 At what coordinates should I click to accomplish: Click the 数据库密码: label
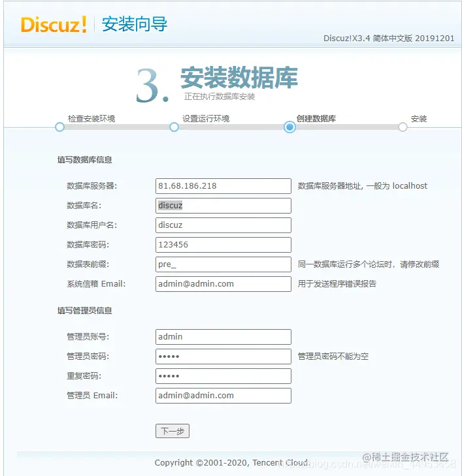click(x=88, y=245)
